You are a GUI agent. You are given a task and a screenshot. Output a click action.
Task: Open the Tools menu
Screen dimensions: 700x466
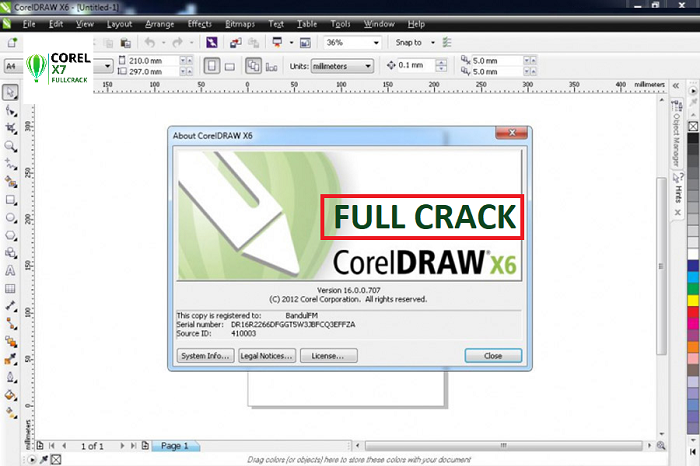tap(340, 24)
